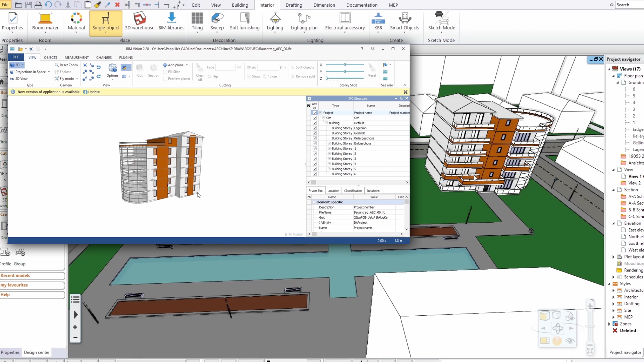644x362 pixels.
Task: Open Smart Objects
Action: click(405, 22)
